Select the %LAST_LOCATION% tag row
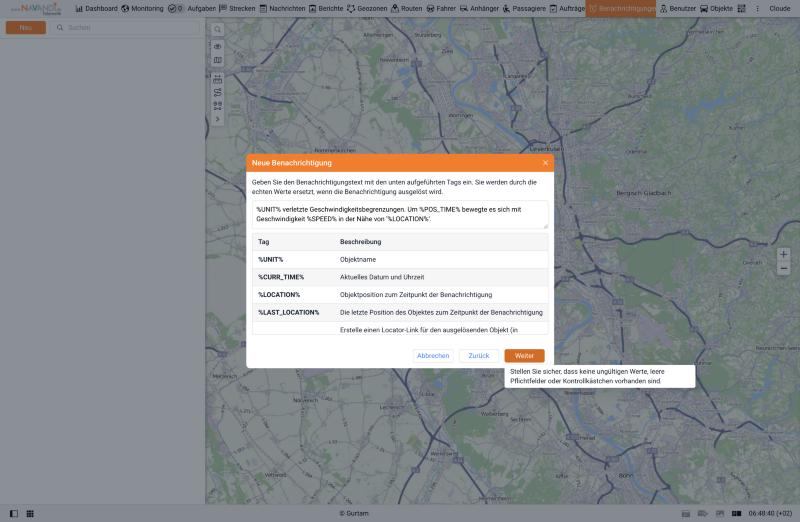The height and width of the screenshot is (522, 800). coord(400,312)
